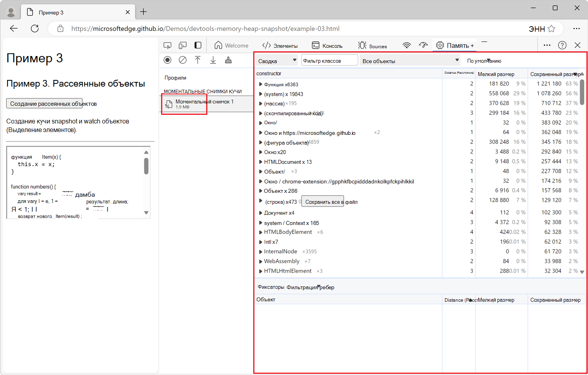Image resolution: width=588 pixels, height=375 pixels.
Task: Add the page to favorites with the star
Action: [552, 29]
